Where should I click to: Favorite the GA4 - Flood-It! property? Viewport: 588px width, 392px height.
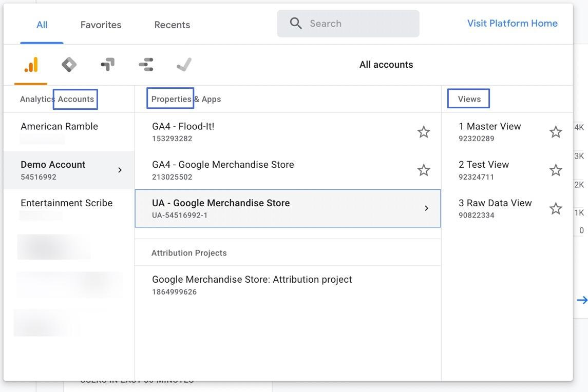click(423, 131)
